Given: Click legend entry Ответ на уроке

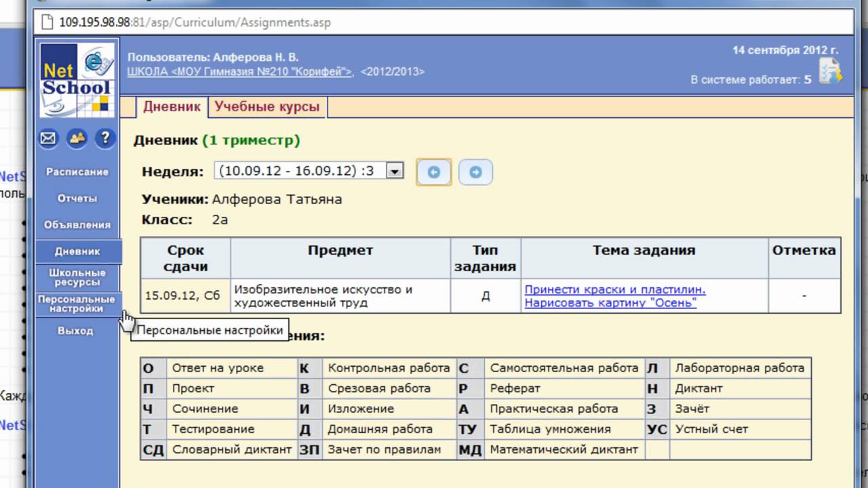Looking at the screenshot, I should pos(218,368).
